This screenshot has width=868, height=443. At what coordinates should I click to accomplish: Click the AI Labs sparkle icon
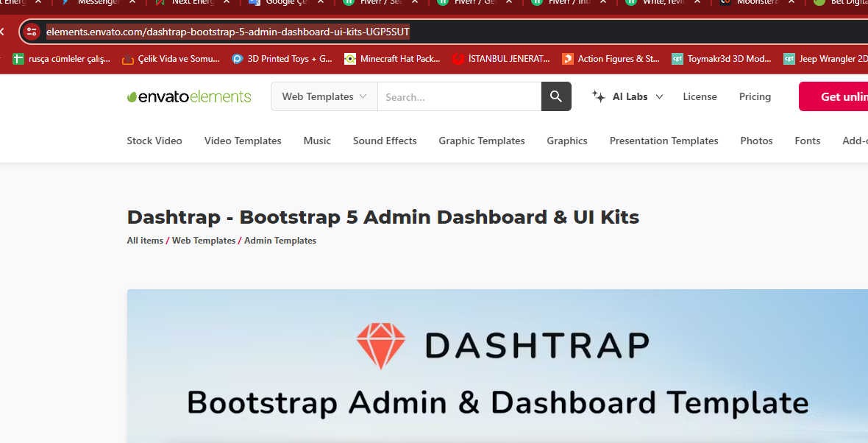pyautogui.click(x=599, y=96)
